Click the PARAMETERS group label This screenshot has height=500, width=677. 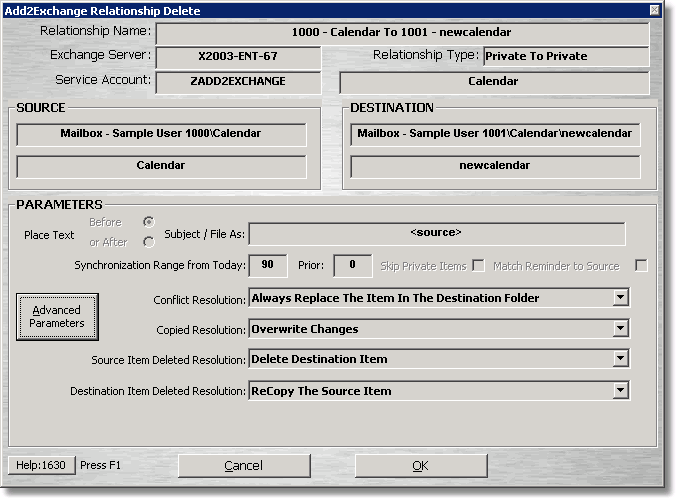tap(60, 205)
